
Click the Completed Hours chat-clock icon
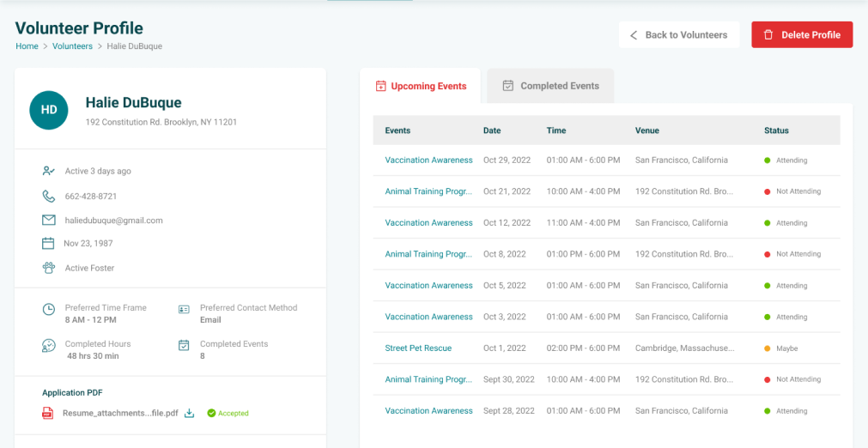pyautogui.click(x=49, y=346)
